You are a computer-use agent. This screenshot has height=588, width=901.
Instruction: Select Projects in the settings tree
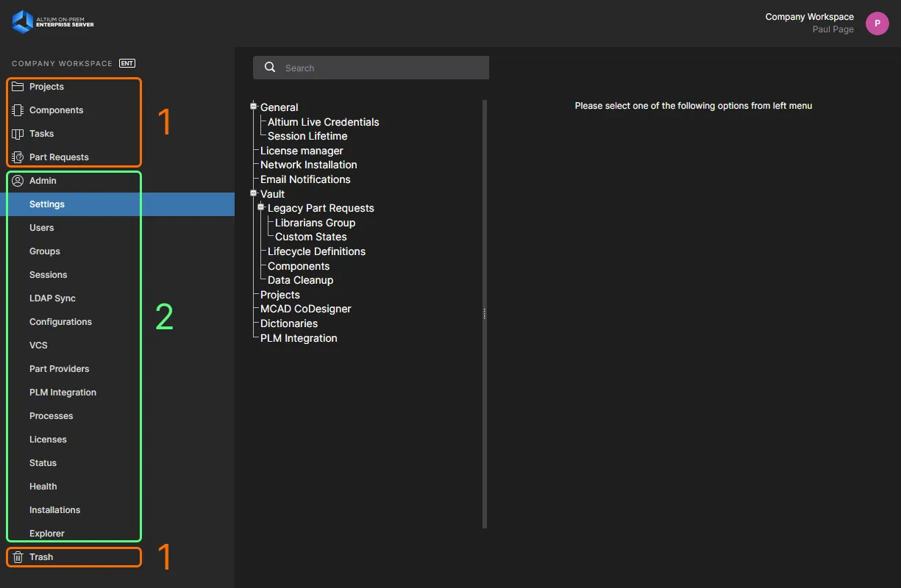[280, 295]
